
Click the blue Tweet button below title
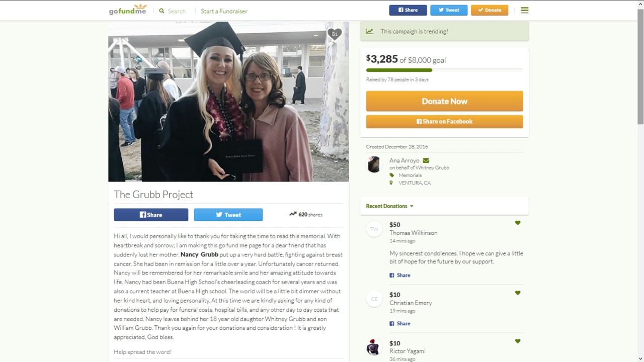tap(228, 215)
